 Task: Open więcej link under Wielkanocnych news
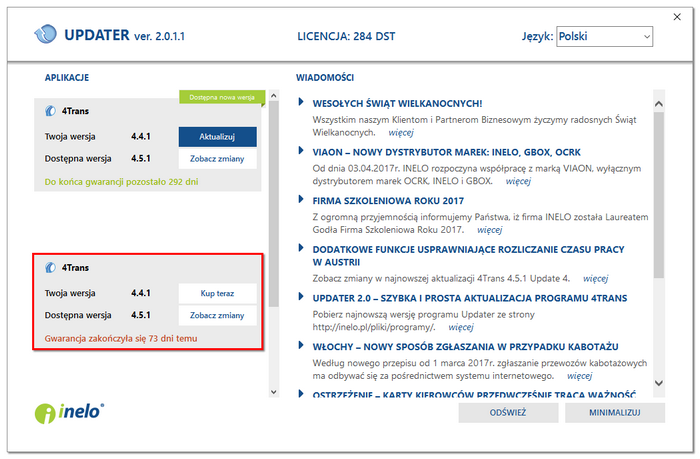coord(401,133)
